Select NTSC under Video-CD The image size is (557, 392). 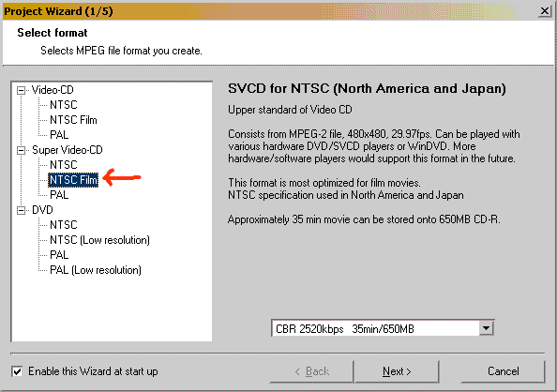[63, 105]
